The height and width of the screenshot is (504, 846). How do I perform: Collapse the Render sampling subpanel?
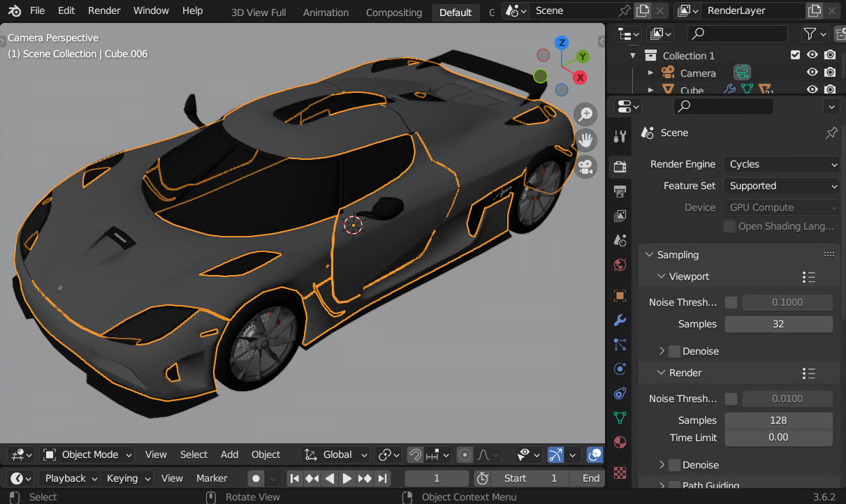pyautogui.click(x=661, y=373)
